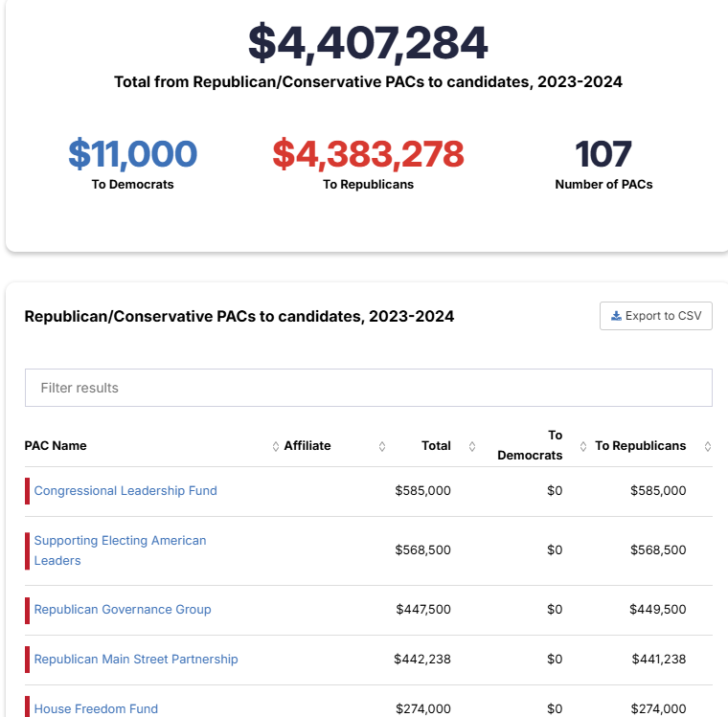The height and width of the screenshot is (717, 728).
Task: Click the To Republicans header text
Action: [x=640, y=445]
